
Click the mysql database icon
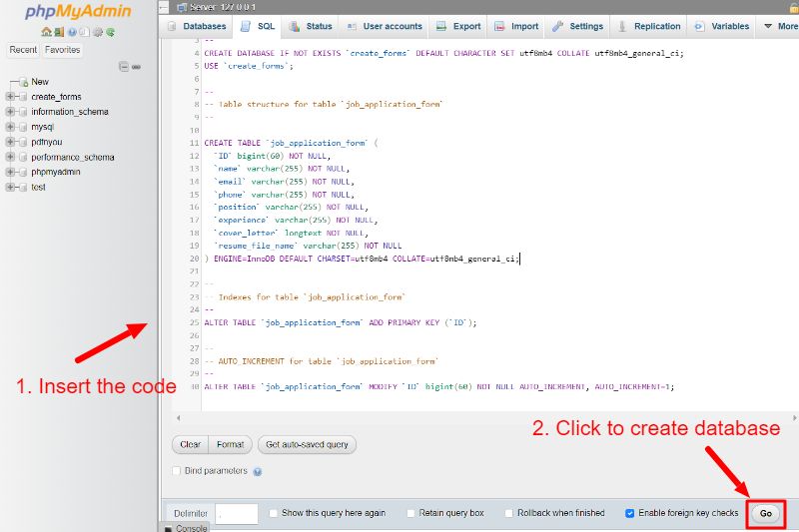[x=23, y=127]
